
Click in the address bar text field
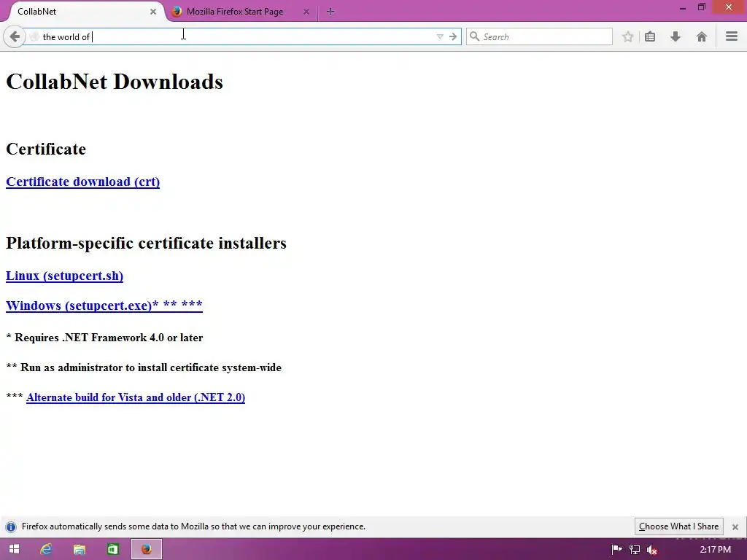(x=237, y=36)
